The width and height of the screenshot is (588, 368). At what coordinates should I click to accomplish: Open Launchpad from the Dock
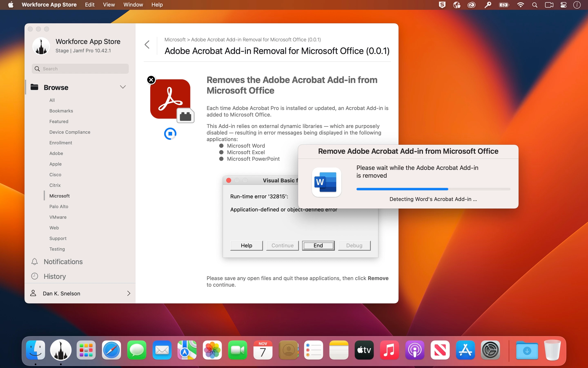coord(86,350)
